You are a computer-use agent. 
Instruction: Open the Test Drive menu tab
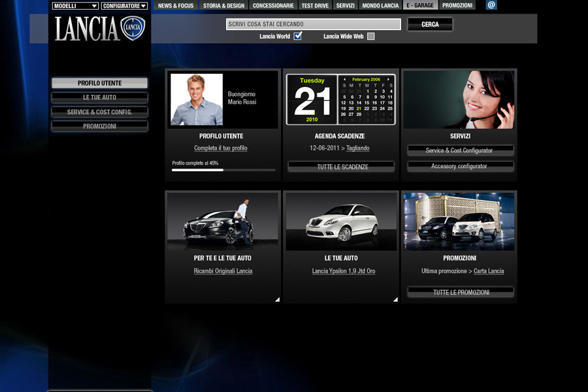315,6
